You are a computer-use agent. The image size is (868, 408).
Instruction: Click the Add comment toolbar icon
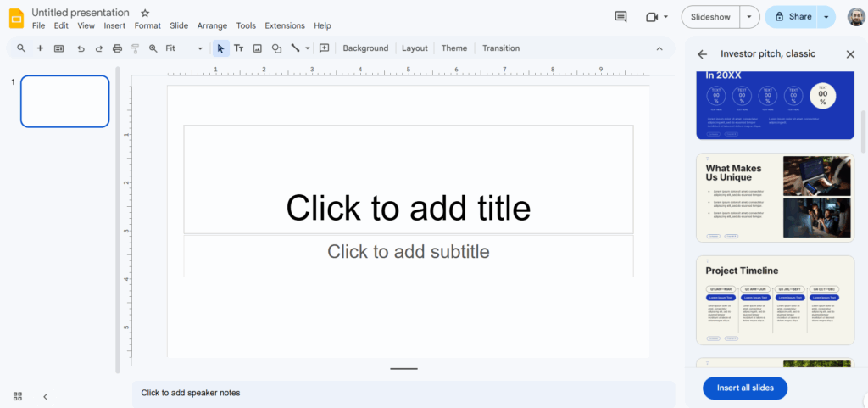(324, 48)
